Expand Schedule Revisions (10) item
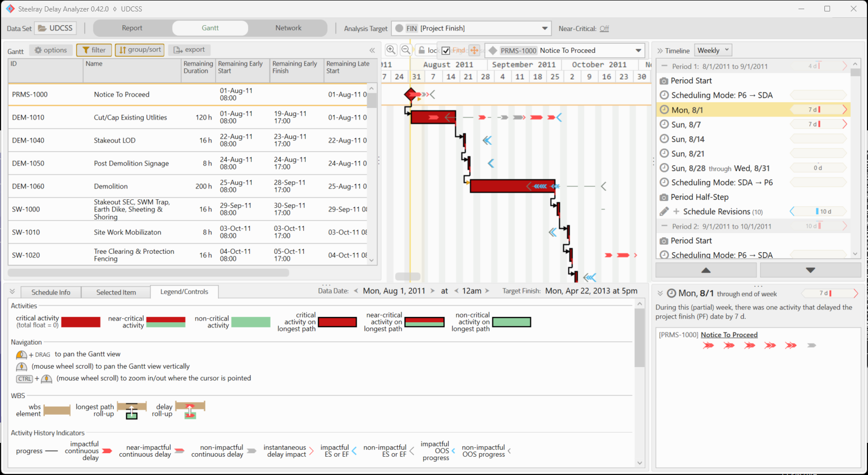 676,211
